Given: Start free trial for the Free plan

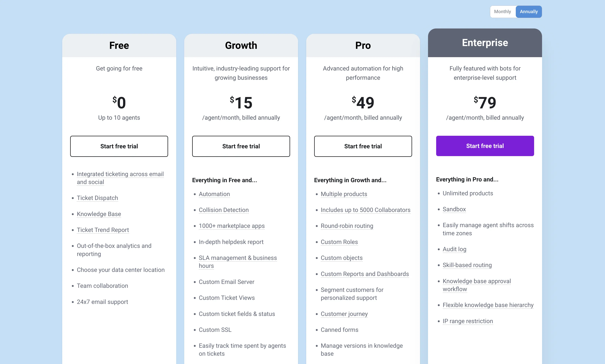Looking at the screenshot, I should (119, 146).
